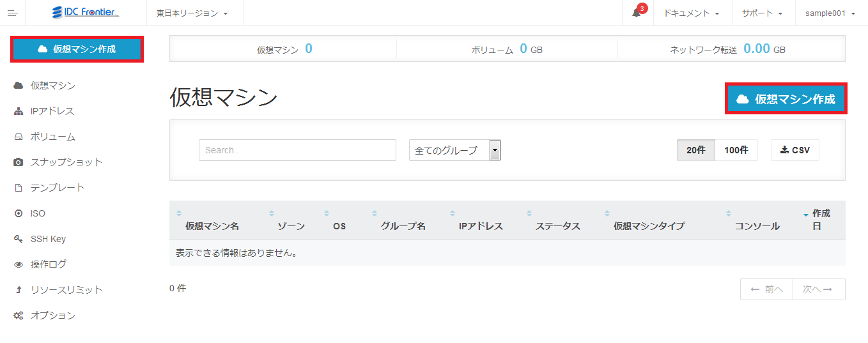
Task: Sort by 作成日 column arrow
Action: (x=805, y=215)
